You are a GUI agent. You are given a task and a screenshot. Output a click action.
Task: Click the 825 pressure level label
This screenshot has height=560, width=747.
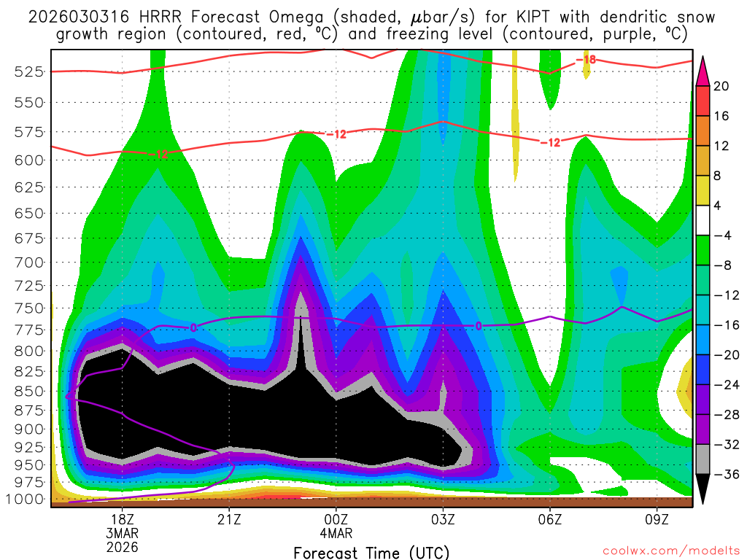(29, 371)
